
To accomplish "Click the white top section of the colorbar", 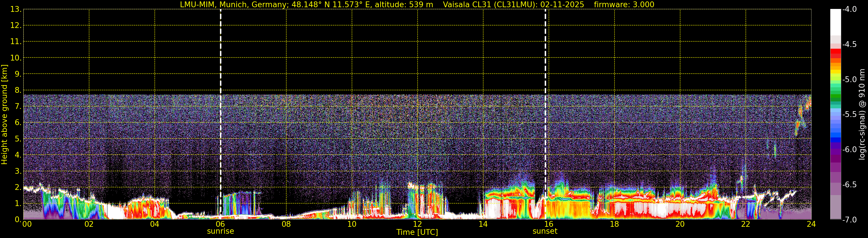I will 836,22.
